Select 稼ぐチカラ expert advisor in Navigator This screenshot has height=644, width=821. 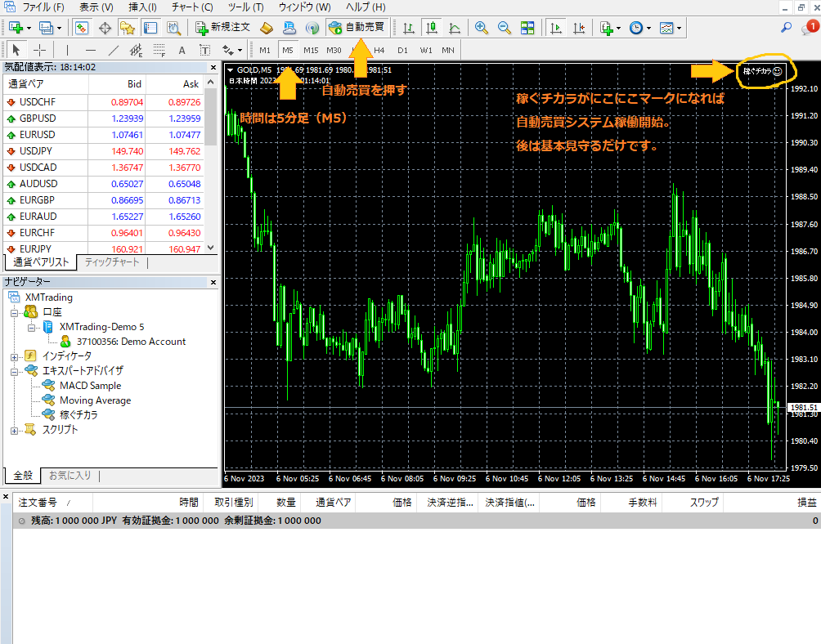click(x=79, y=415)
